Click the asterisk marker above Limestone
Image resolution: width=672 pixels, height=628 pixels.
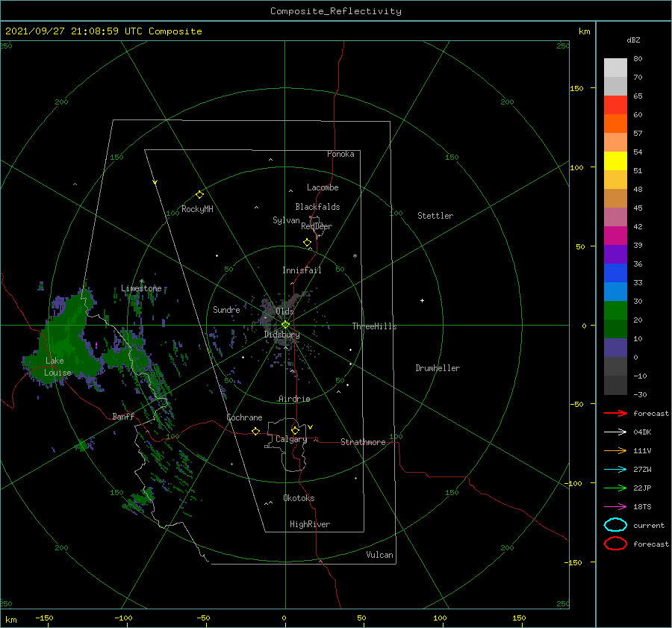pos(141,282)
